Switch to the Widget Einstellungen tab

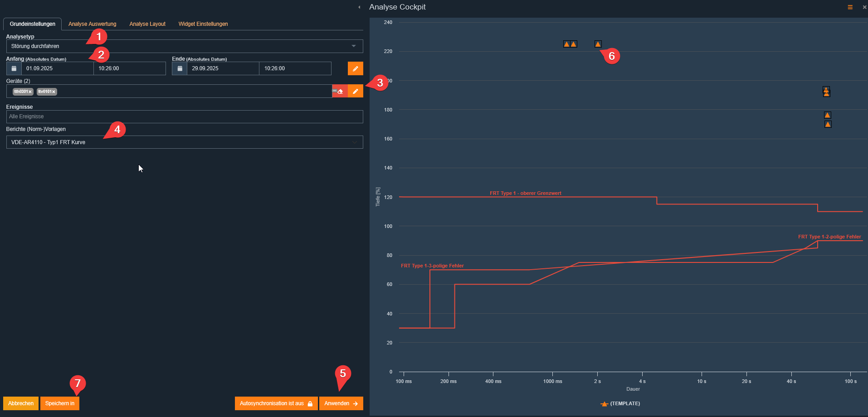pyautogui.click(x=203, y=24)
